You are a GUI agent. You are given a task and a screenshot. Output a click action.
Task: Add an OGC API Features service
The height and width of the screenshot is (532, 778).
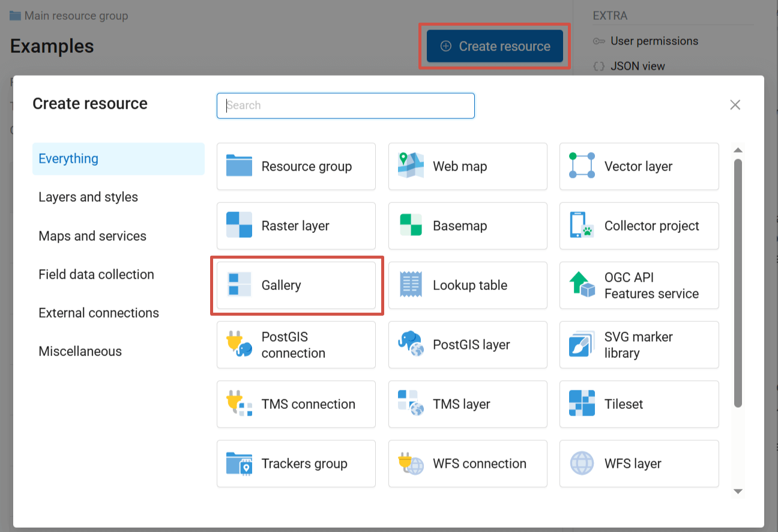tap(639, 285)
